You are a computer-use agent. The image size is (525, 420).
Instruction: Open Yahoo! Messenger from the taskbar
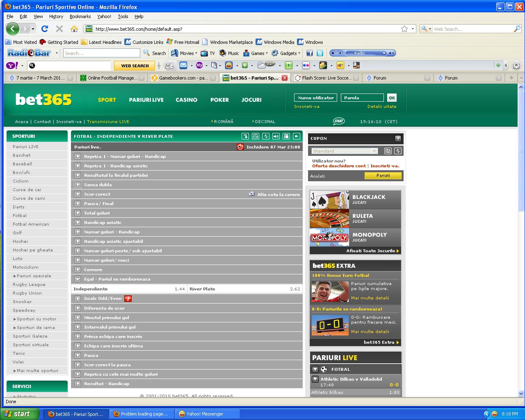[207, 414]
